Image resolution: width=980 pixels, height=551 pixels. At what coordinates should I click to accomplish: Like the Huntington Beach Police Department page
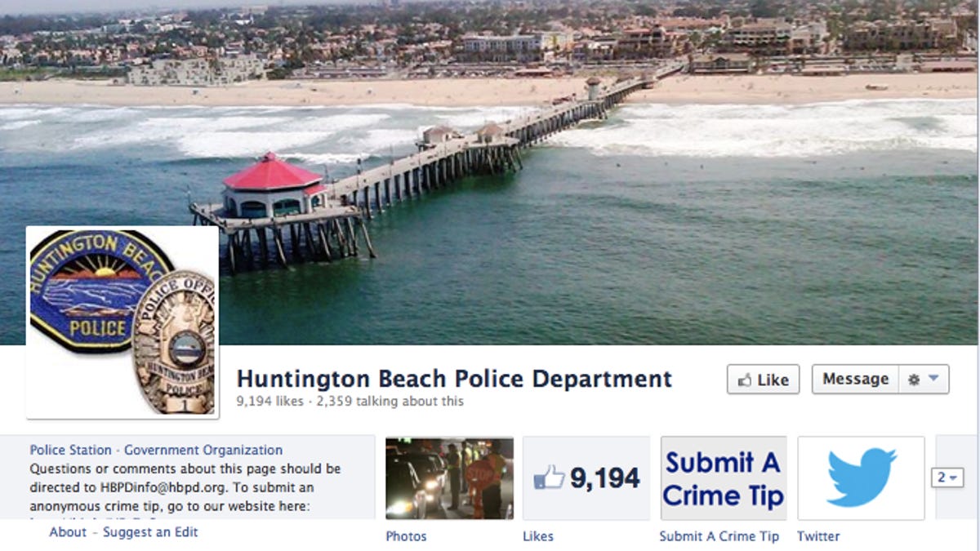[x=763, y=380]
